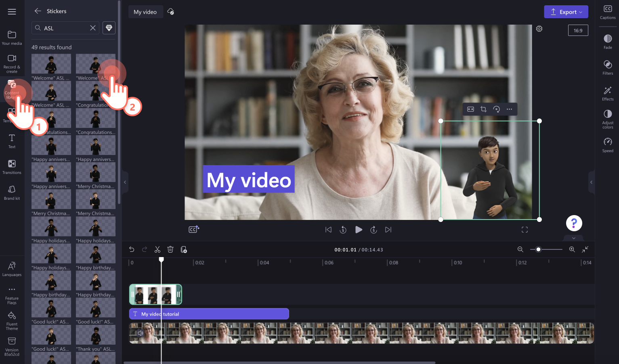Open Effects panel
The image size is (619, 364).
click(608, 93)
